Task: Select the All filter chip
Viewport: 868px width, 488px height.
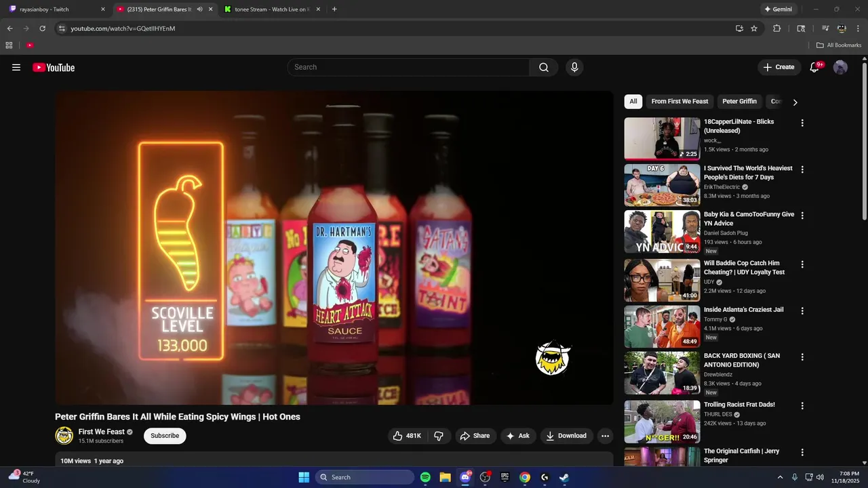Action: (633, 102)
